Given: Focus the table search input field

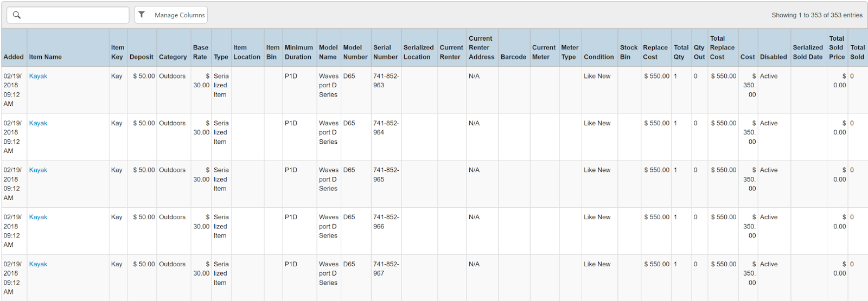Looking at the screenshot, I should click(74, 15).
